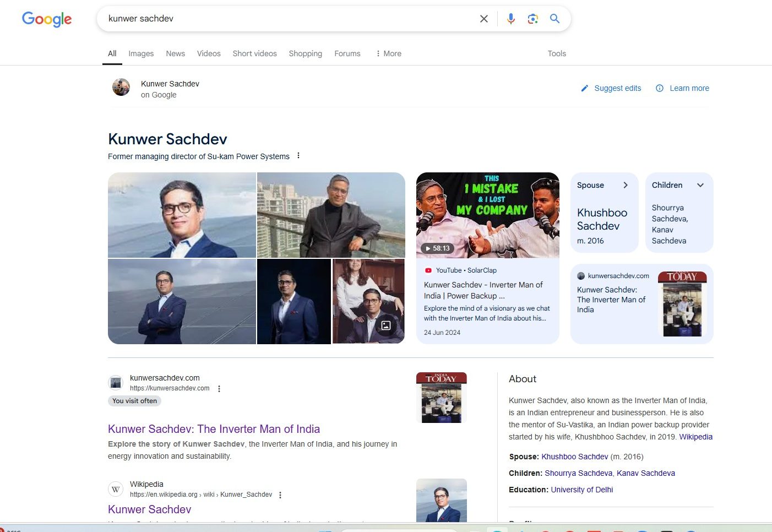
Task: Open the Tools options
Action: (x=557, y=53)
